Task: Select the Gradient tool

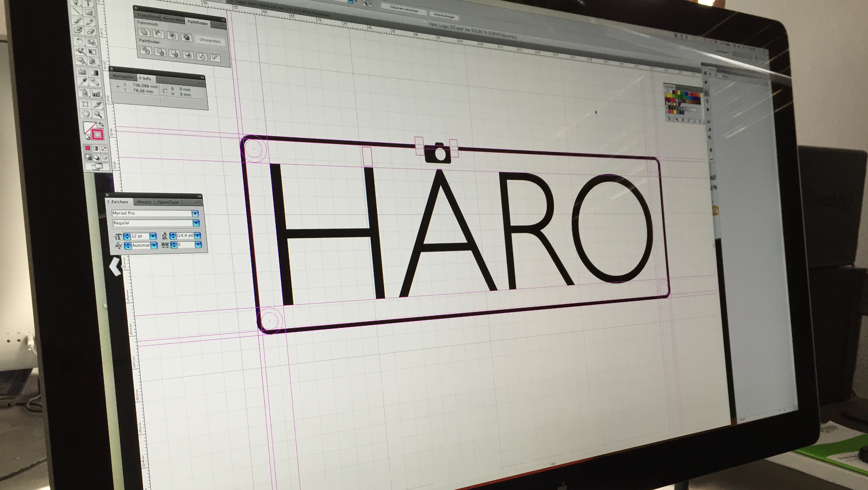Action: (x=95, y=72)
